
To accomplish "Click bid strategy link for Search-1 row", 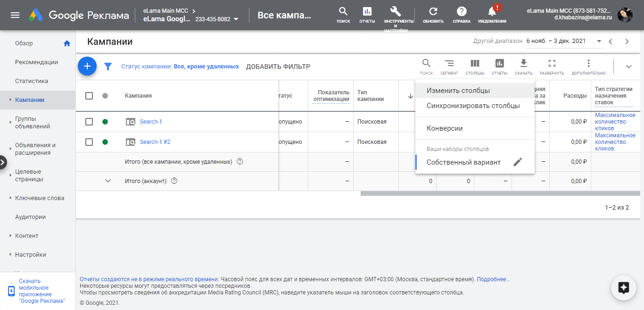I will coord(615,122).
